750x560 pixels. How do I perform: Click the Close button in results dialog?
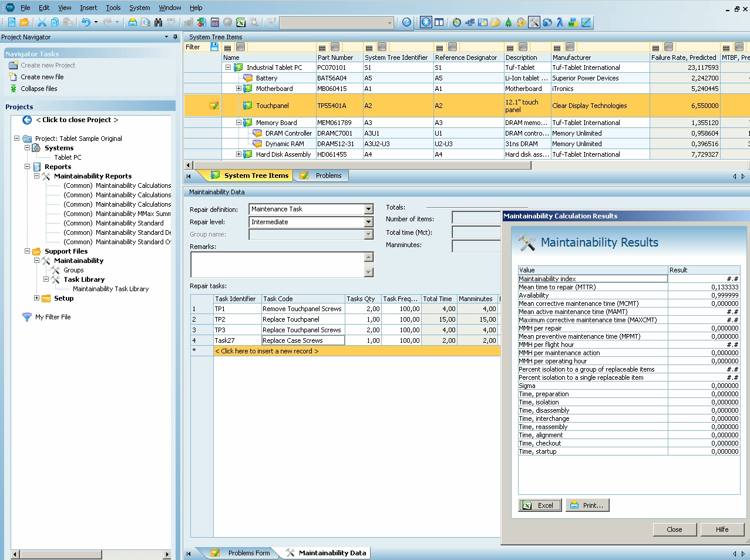(x=674, y=529)
